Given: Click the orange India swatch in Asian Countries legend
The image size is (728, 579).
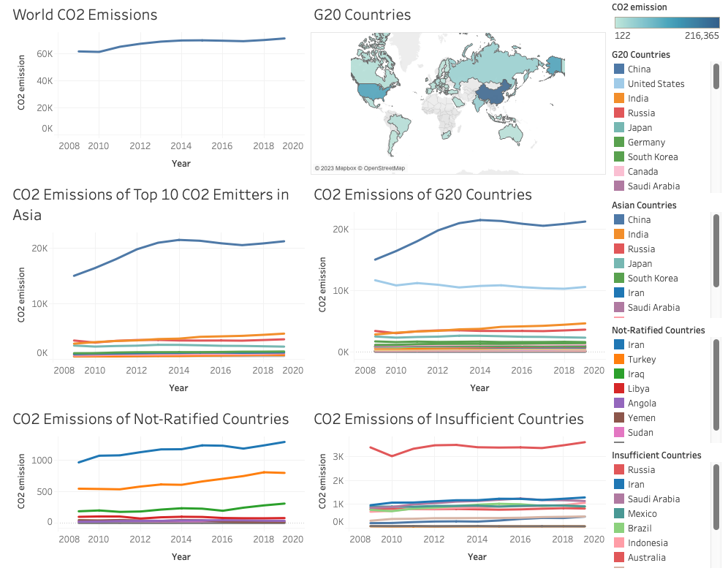Looking at the screenshot, I should [619, 235].
